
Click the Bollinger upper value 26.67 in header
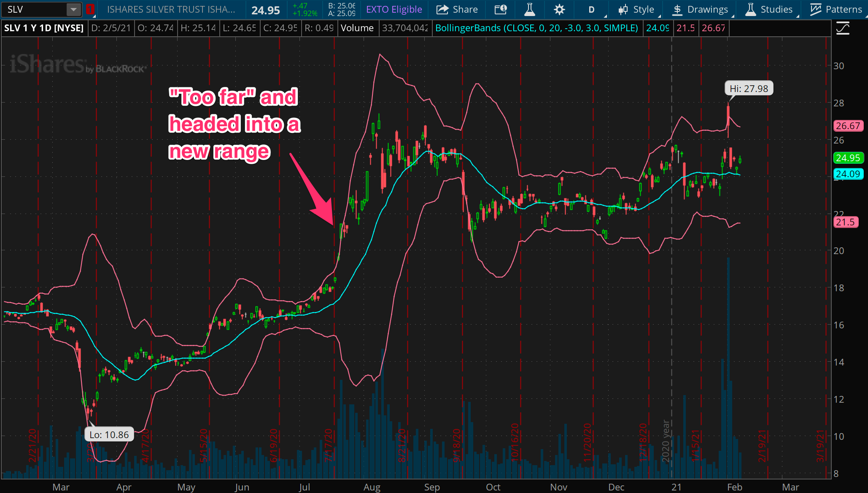pyautogui.click(x=713, y=28)
